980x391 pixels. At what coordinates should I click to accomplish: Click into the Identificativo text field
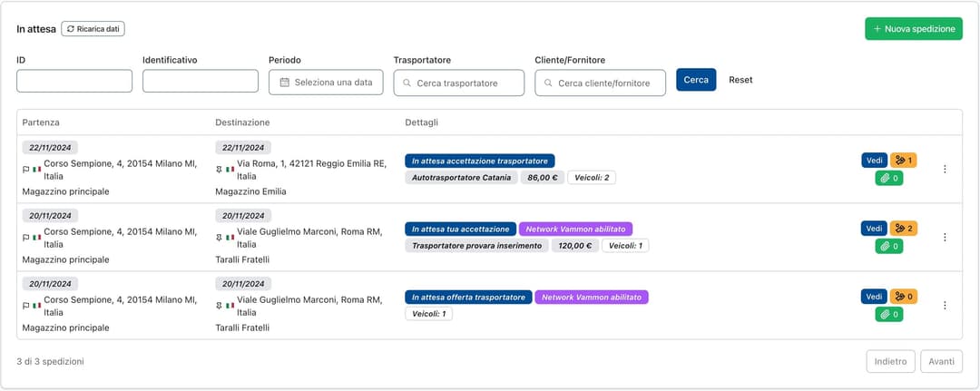pos(201,81)
